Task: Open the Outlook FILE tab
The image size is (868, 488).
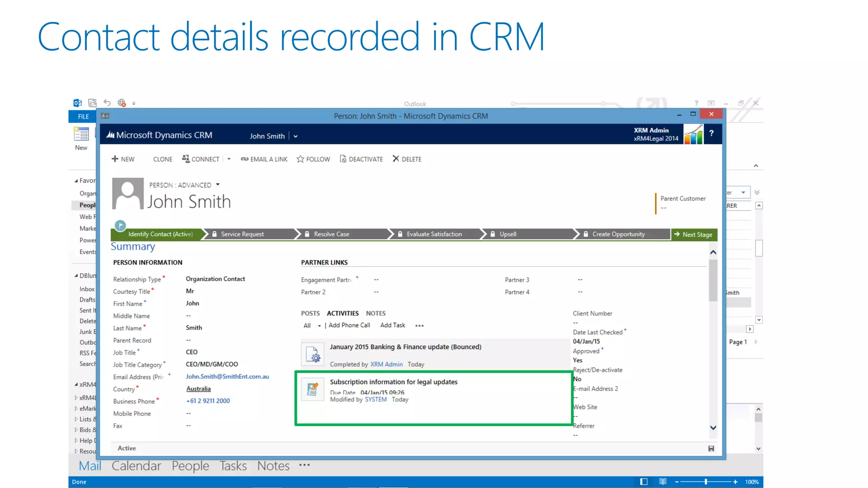Action: [83, 116]
